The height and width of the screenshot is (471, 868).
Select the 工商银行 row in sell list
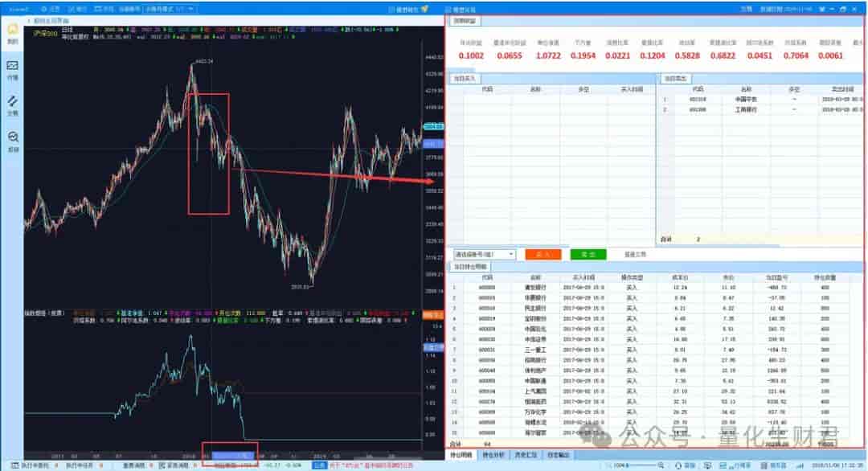coord(762,109)
